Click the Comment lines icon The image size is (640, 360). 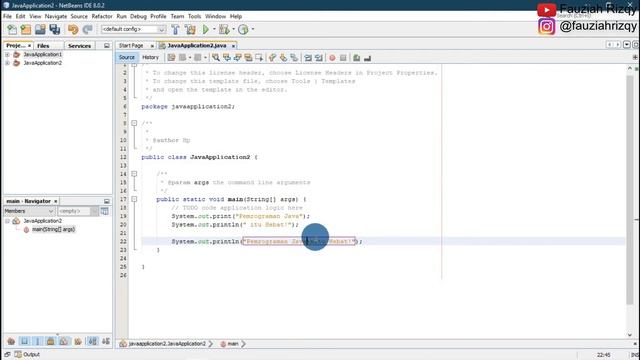coord(357,58)
